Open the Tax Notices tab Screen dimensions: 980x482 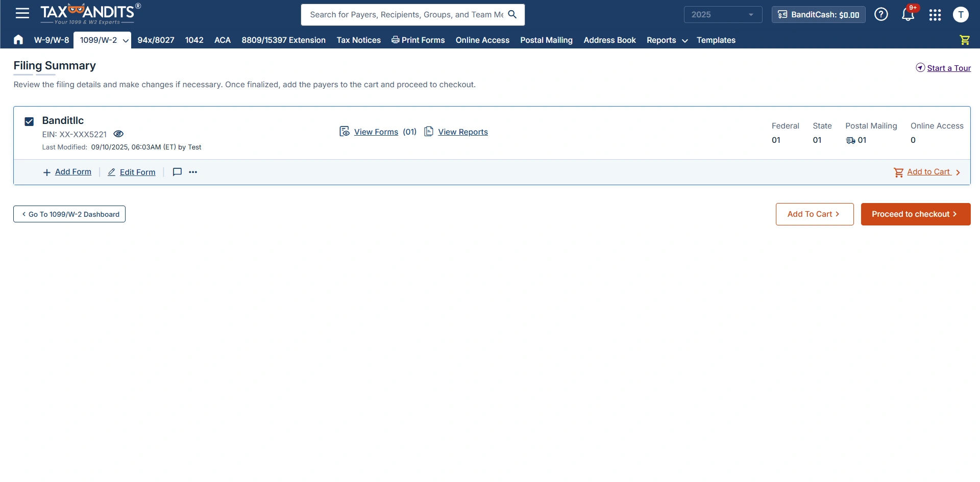tap(358, 40)
